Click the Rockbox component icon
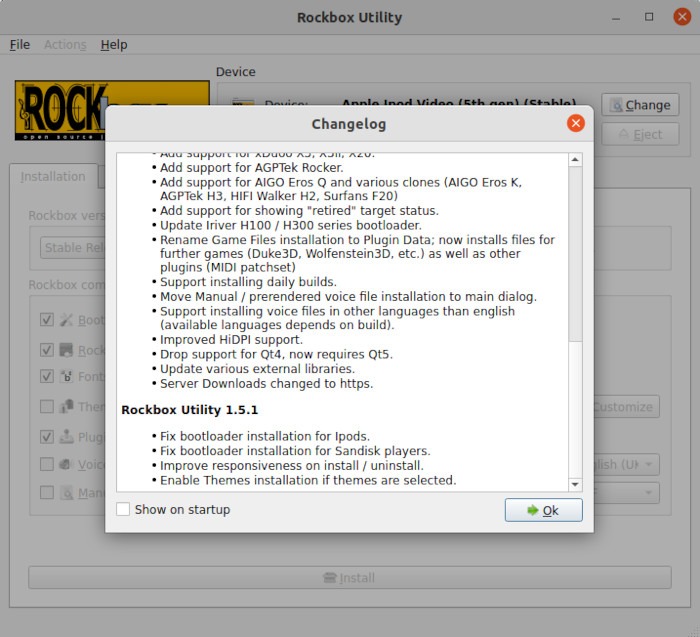This screenshot has width=700, height=637. [67, 350]
